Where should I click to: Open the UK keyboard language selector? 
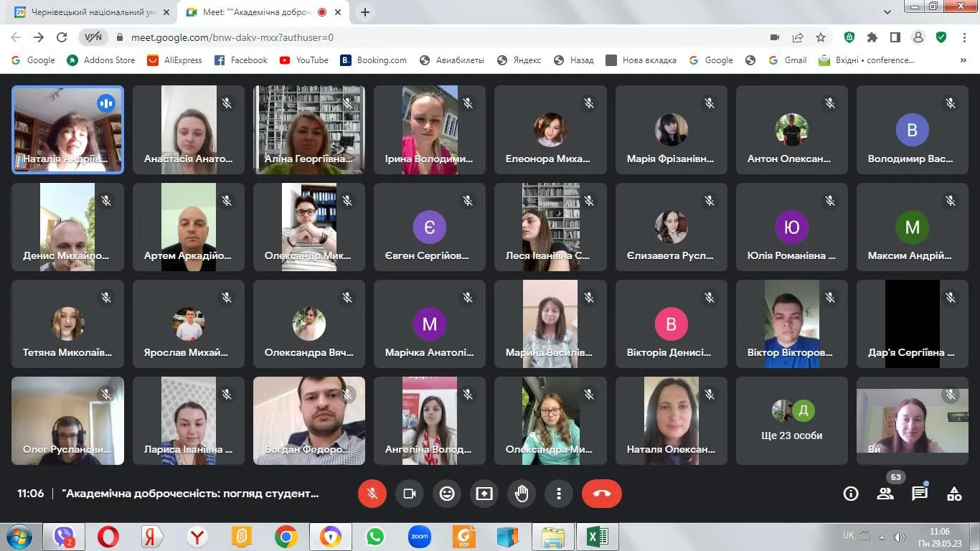tap(849, 535)
